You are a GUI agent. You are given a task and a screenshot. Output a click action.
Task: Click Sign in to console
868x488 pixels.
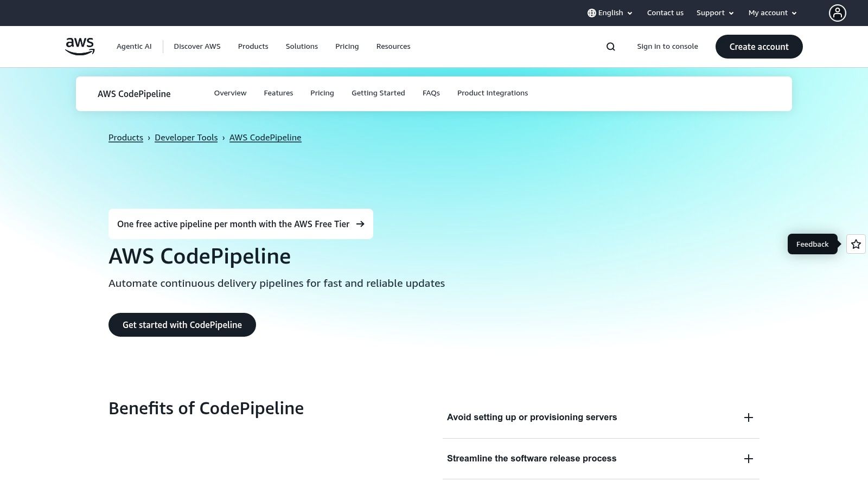(667, 47)
